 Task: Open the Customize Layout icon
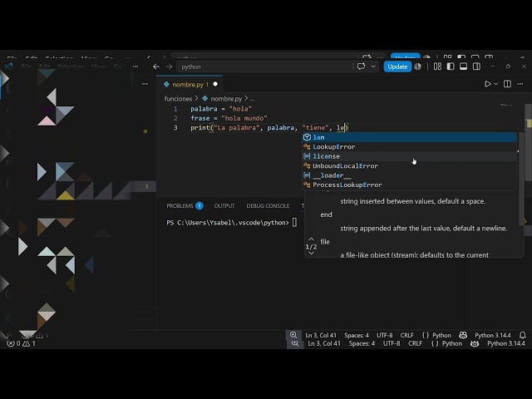click(x=437, y=66)
